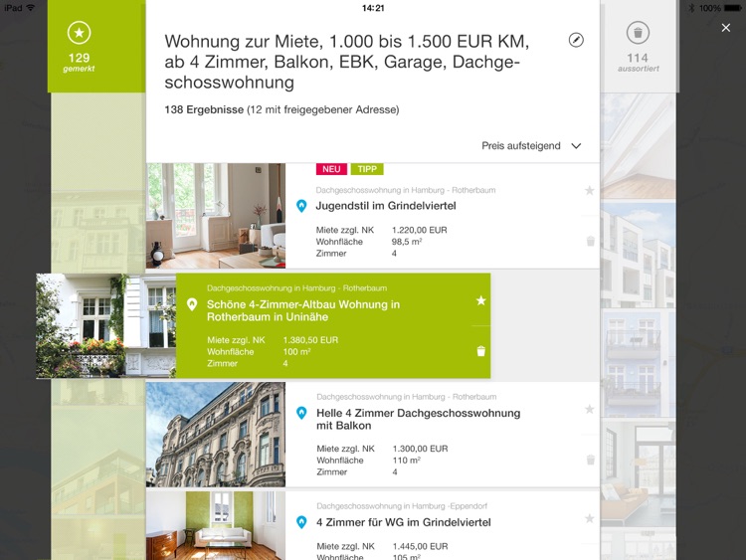Edit search criteria with pencil icon
Image resolution: width=746 pixels, height=560 pixels.
click(576, 40)
